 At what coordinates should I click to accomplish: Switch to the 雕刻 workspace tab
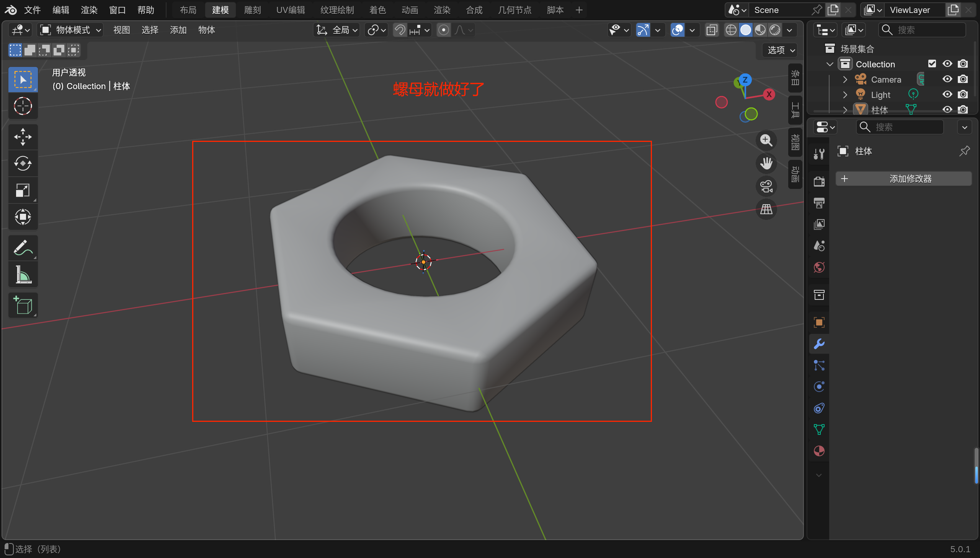(252, 10)
